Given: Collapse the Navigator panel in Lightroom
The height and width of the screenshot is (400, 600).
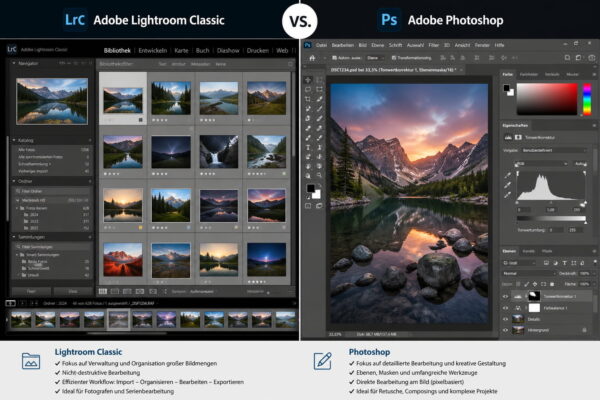Looking at the screenshot, I should tap(14, 63).
